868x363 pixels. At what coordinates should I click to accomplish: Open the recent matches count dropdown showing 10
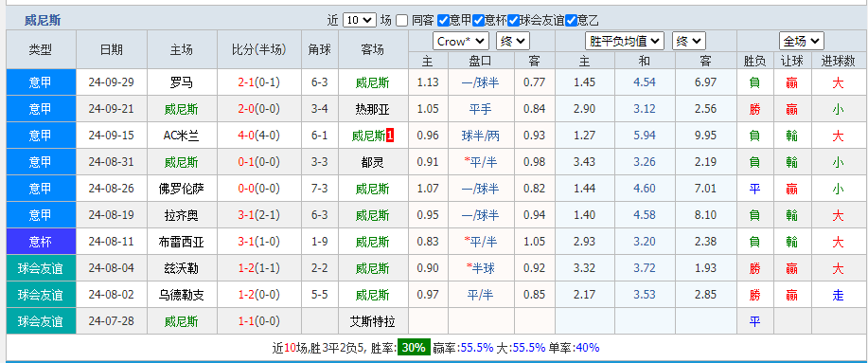click(x=360, y=21)
